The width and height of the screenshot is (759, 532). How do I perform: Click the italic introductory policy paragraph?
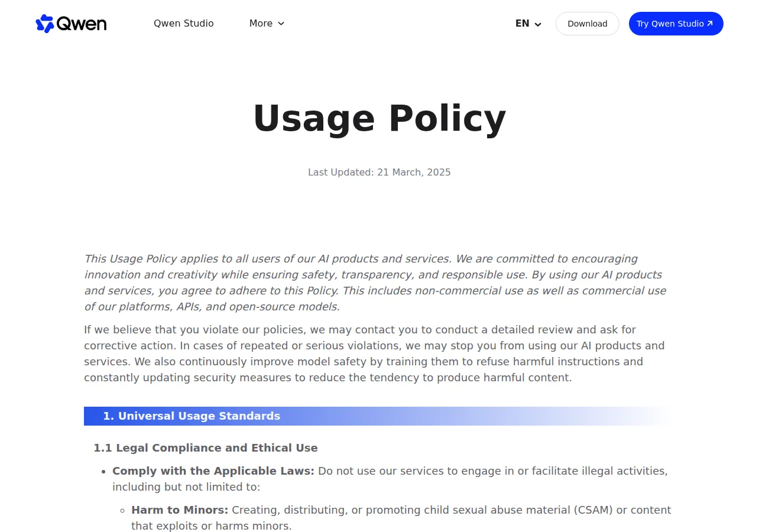(x=377, y=283)
